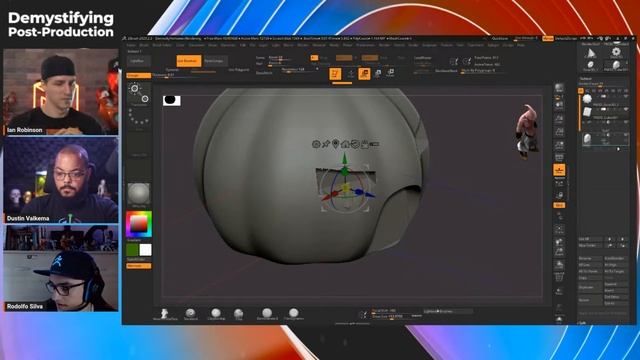Open the Preferences menu in menu bar

(365, 45)
